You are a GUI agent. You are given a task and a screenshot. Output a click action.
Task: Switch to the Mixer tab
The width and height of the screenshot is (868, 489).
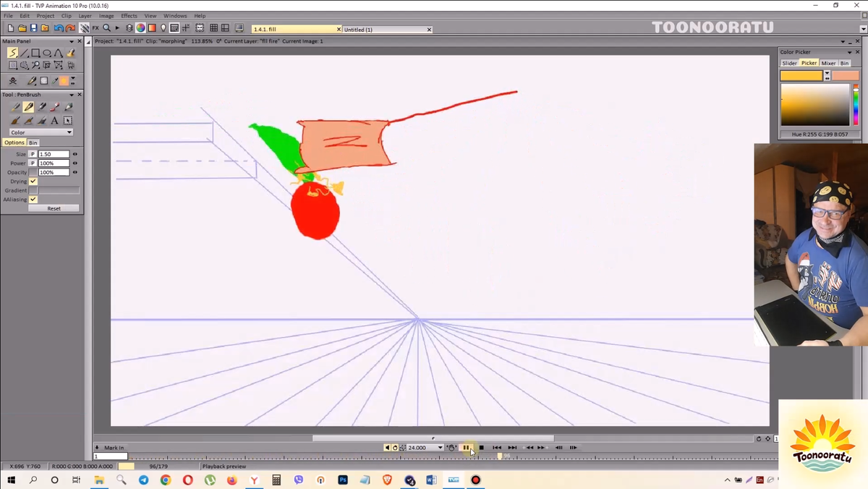pyautogui.click(x=828, y=63)
